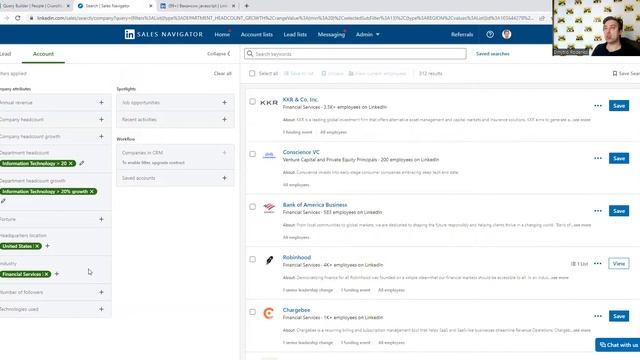
Task: Reload the page with browser refresh icon
Action: pyautogui.click(x=18, y=18)
